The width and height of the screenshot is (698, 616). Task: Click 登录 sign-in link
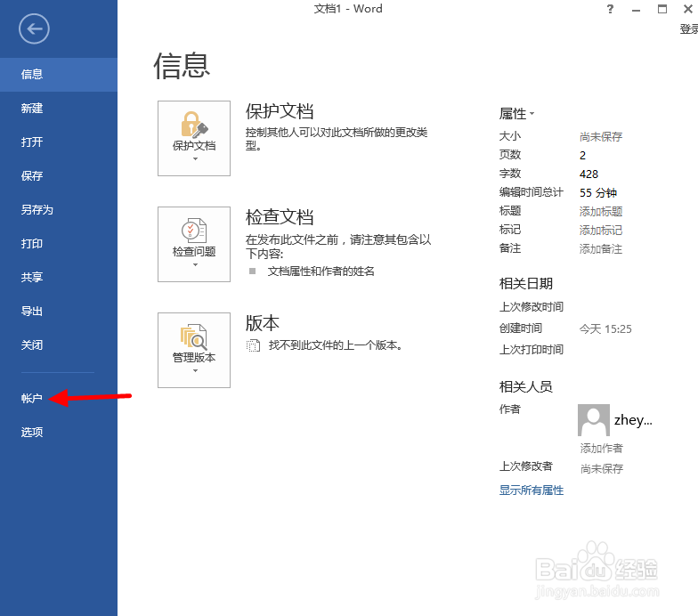(x=689, y=29)
